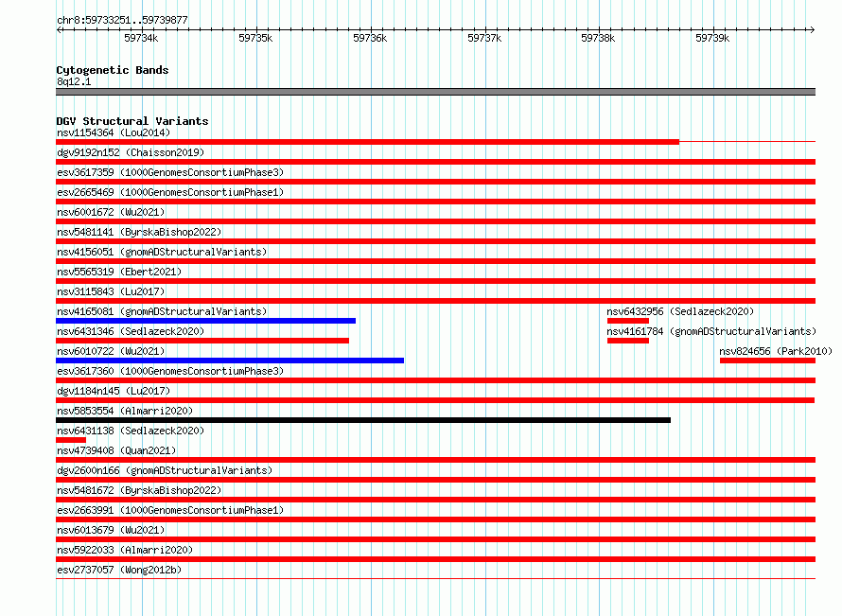Select the 8q12.1 band label

point(74,81)
